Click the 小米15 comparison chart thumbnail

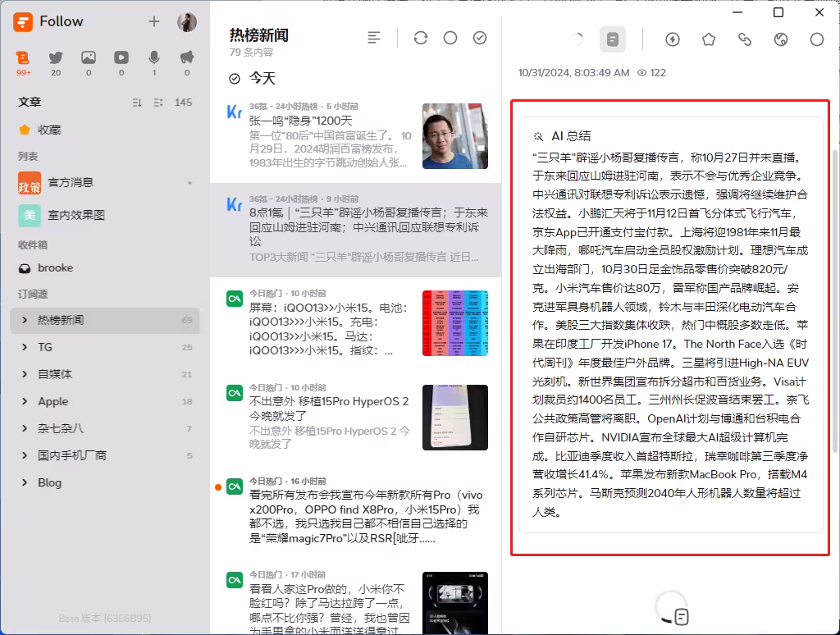[454, 323]
